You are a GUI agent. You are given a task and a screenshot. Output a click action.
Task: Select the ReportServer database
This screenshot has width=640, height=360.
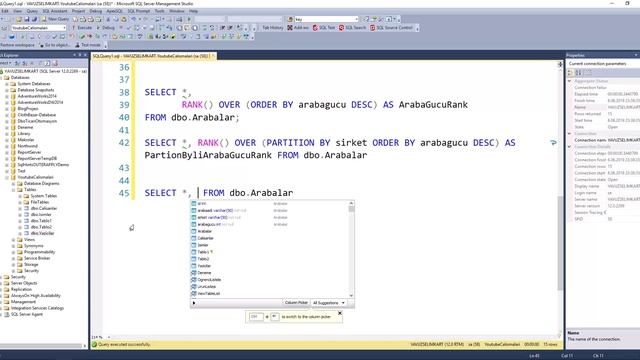click(x=29, y=152)
